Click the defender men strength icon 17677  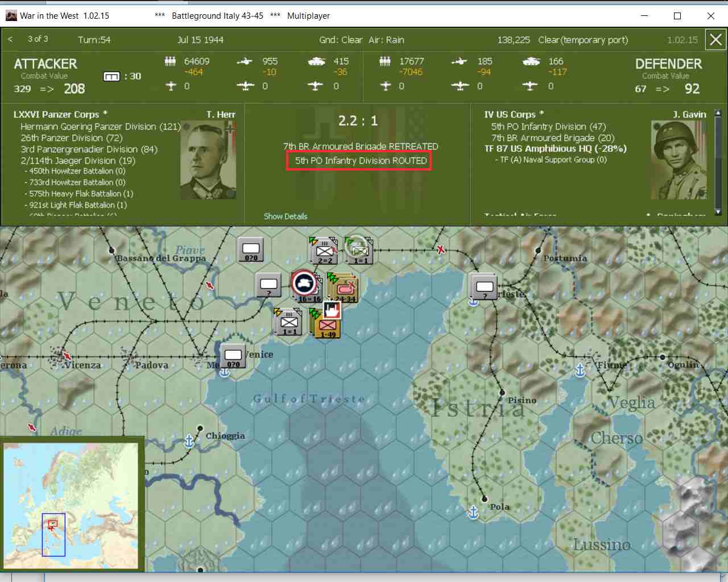[385, 61]
